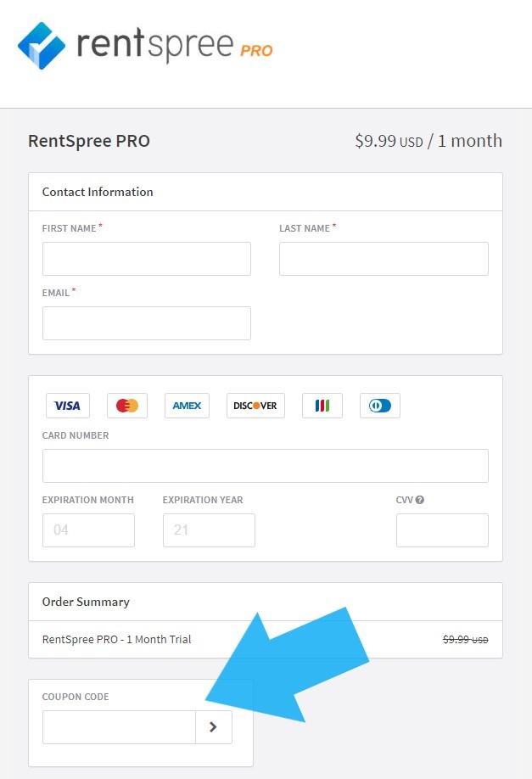Click inside the First Name field
This screenshot has height=779, width=532.
tap(146, 259)
